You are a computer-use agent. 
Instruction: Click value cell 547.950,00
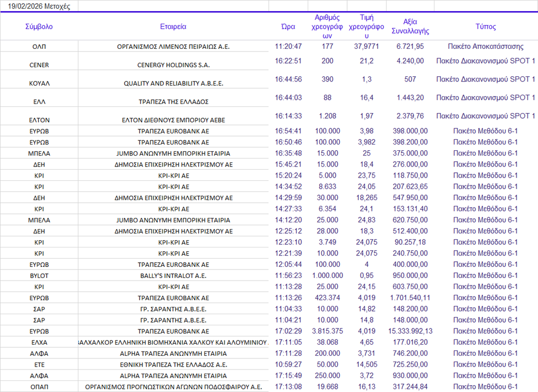(410, 198)
